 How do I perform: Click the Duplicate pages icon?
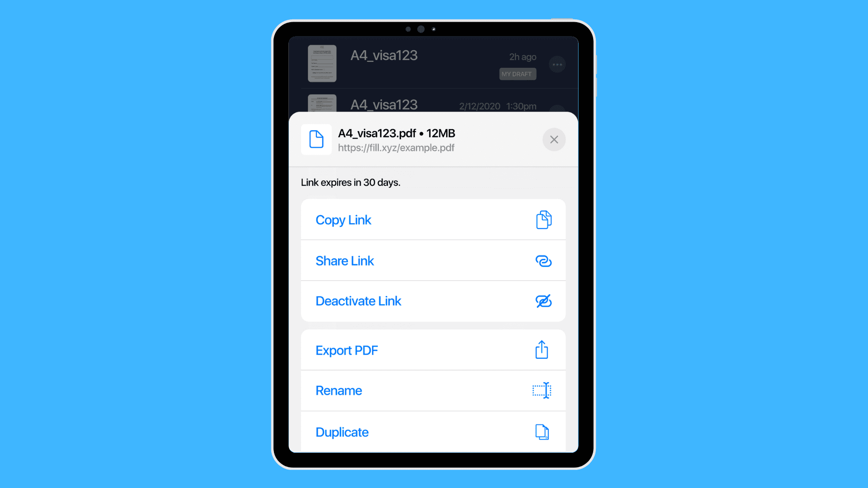pos(542,432)
